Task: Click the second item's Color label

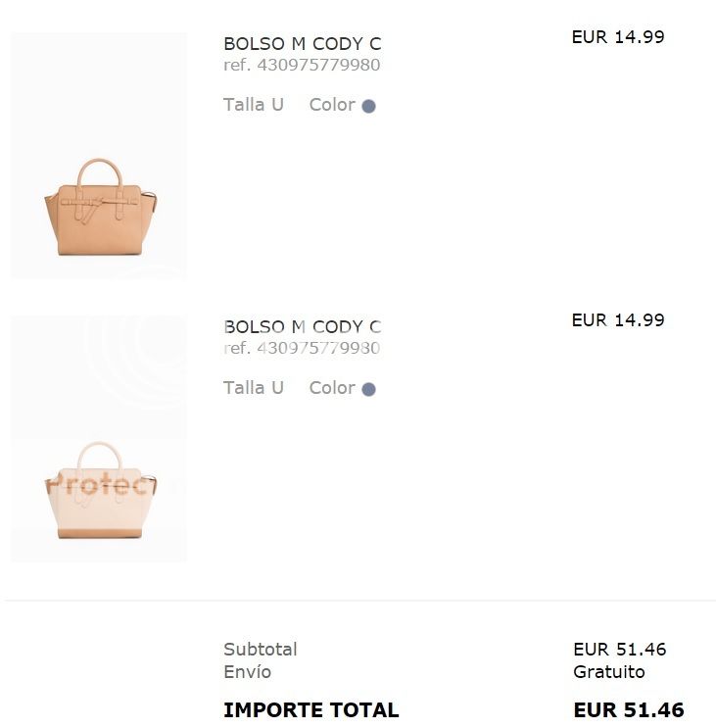Action: (x=331, y=388)
